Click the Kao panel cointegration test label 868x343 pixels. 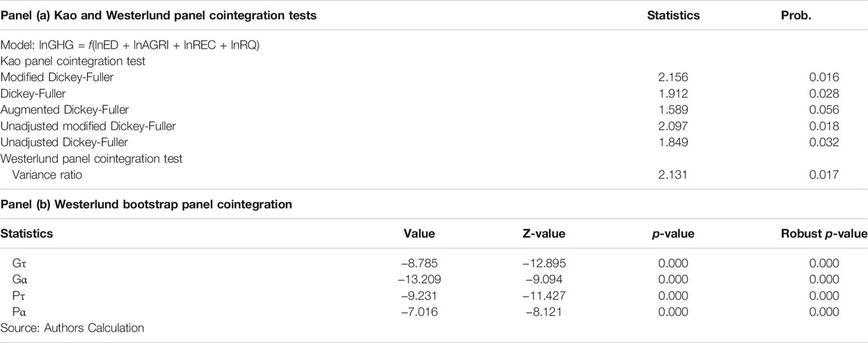(x=73, y=61)
